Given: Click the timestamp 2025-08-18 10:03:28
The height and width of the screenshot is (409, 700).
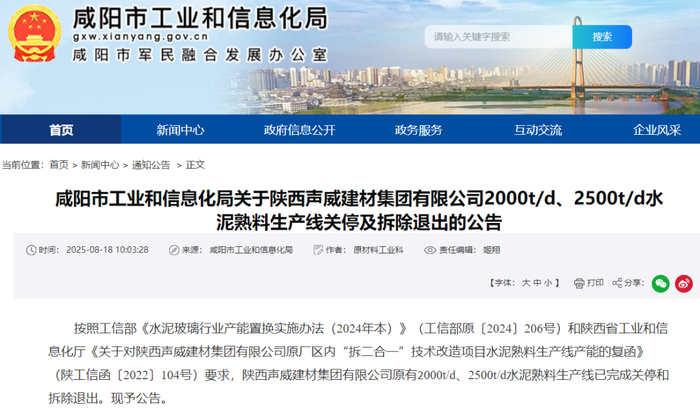Looking at the screenshot, I should [107, 250].
